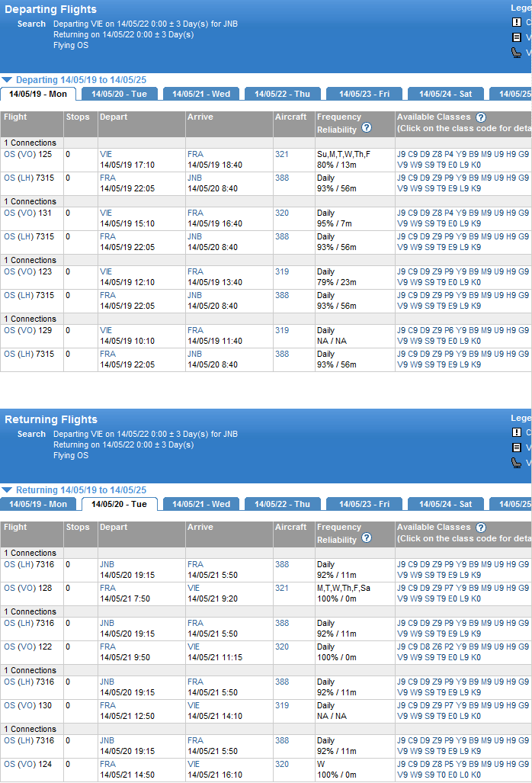The height and width of the screenshot is (783, 532).
Task: Open the Reliability help icon in Returning Flights
Action: [x=367, y=538]
